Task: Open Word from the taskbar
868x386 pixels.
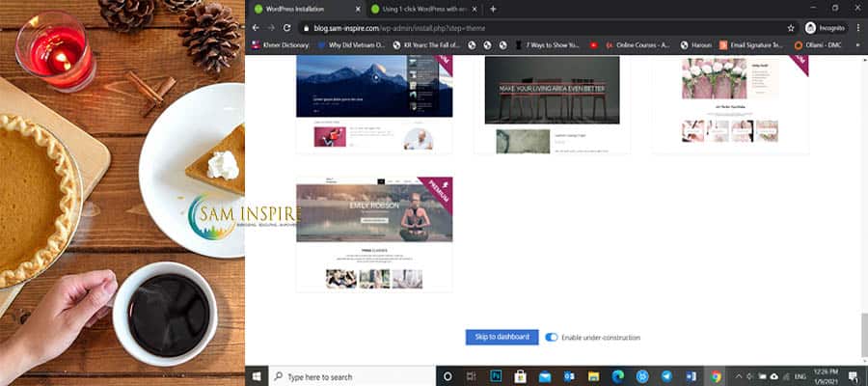Action: 691,376
